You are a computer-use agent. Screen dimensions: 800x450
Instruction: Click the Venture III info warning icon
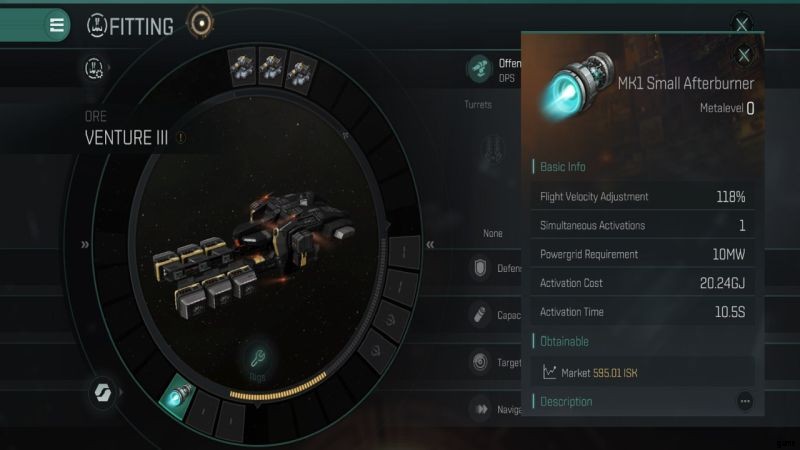coord(181,137)
